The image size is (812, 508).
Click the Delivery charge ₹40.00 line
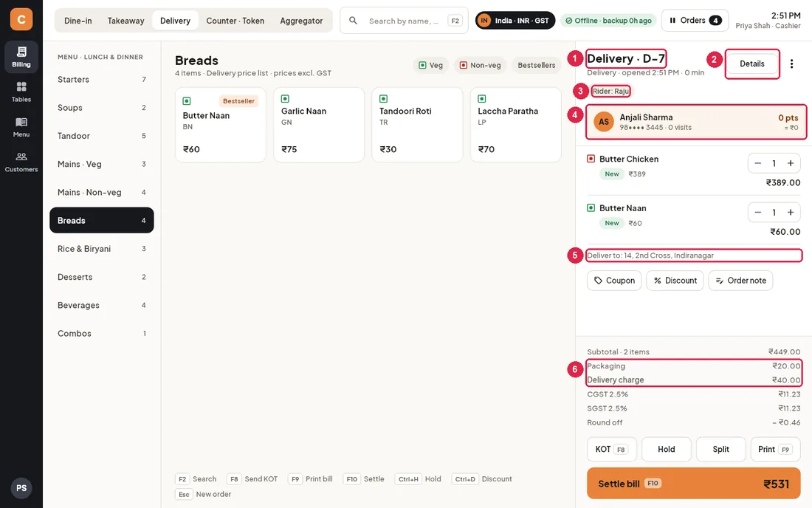coord(694,380)
